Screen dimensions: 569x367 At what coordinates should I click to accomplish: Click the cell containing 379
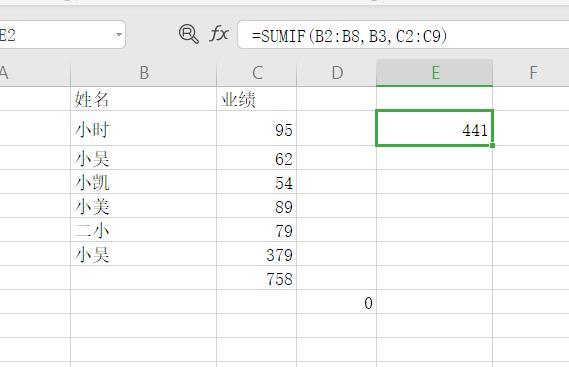click(x=257, y=254)
